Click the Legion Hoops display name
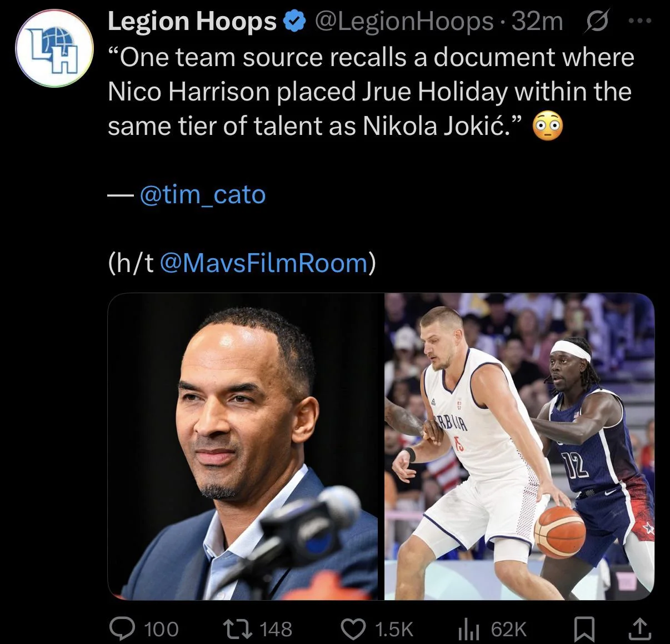Viewport: 670px width, 644px height. click(x=192, y=22)
